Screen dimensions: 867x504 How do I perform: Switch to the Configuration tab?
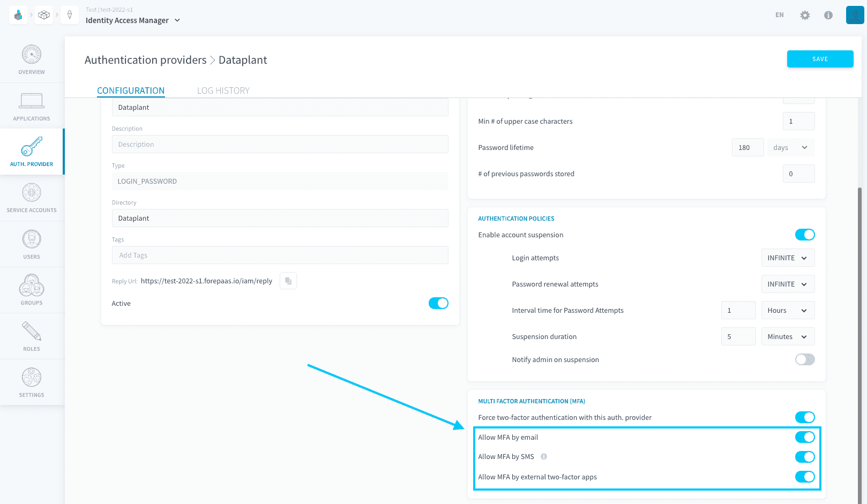(131, 91)
